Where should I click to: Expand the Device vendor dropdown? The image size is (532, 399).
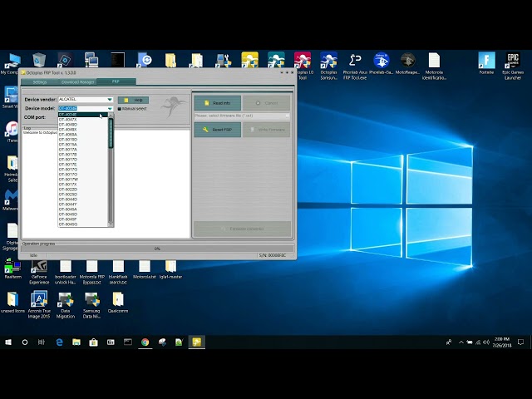tap(110, 100)
